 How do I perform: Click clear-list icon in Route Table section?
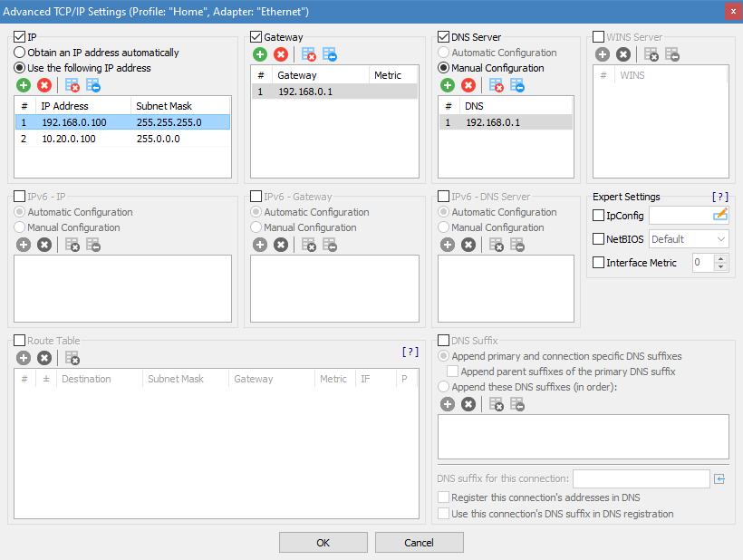click(x=72, y=358)
